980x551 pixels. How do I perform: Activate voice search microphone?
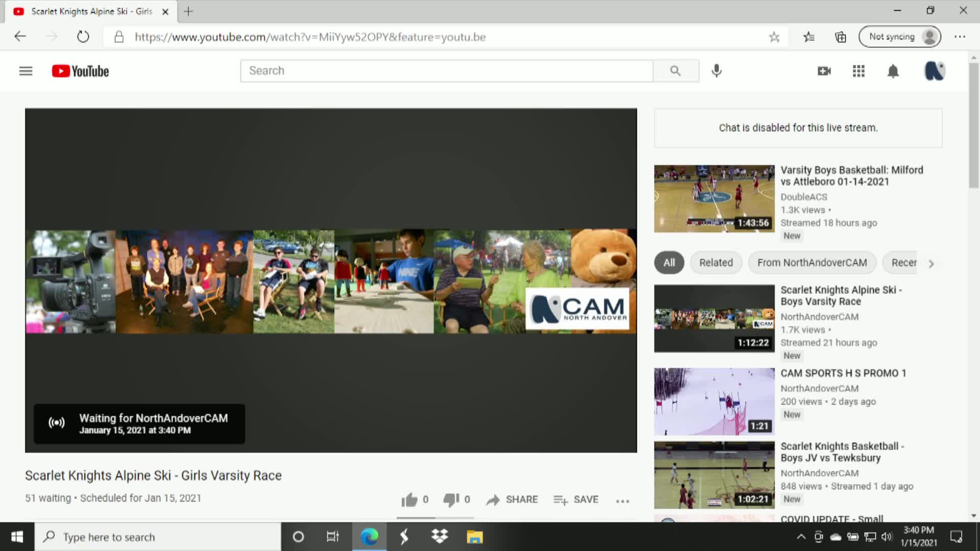[x=717, y=71]
